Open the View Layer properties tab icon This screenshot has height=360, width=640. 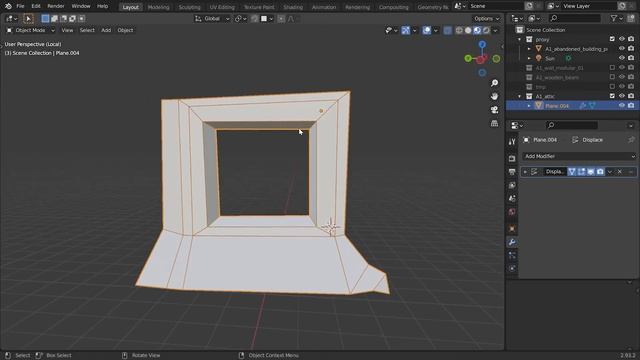coord(512,185)
